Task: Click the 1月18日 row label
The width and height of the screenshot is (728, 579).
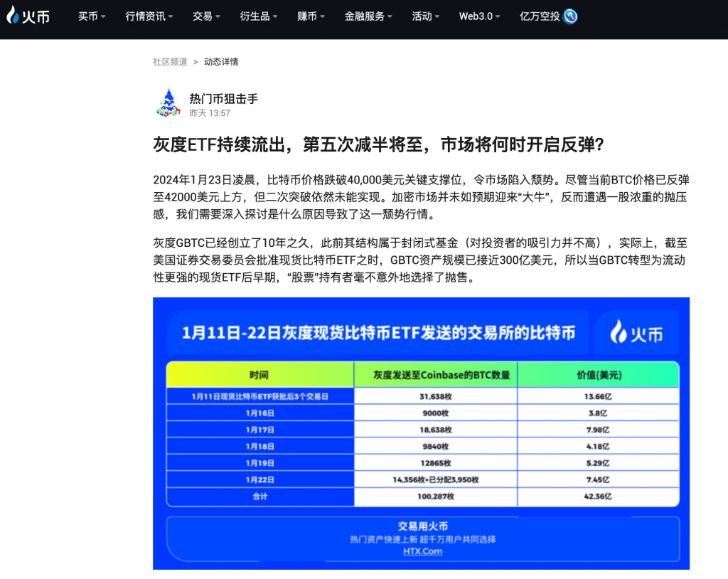Action: [x=260, y=447]
